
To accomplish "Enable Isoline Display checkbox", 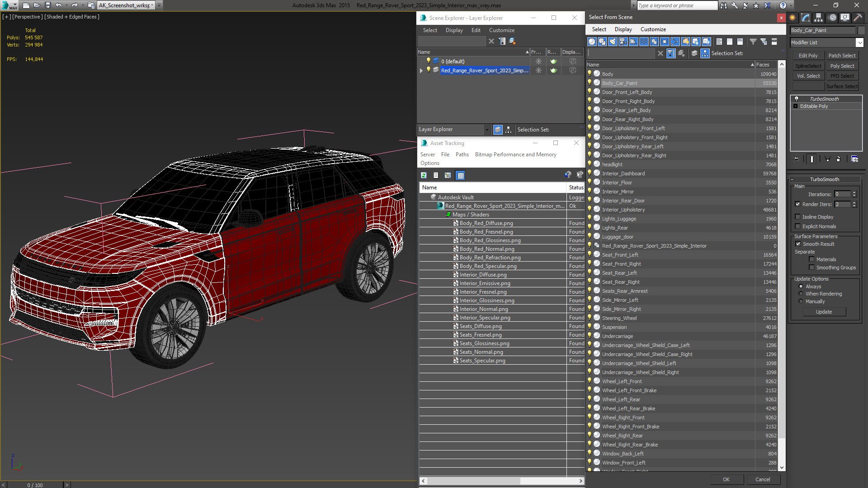I will click(x=798, y=217).
